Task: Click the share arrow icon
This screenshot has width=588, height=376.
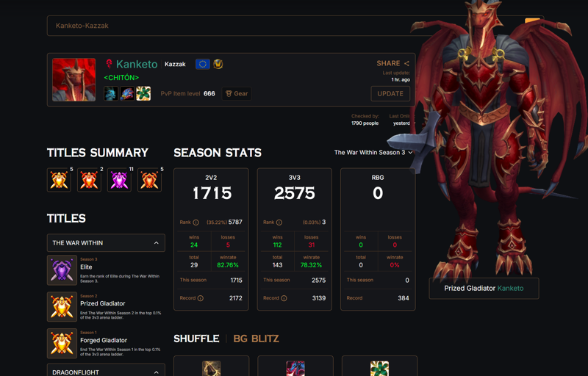Action: 406,64
